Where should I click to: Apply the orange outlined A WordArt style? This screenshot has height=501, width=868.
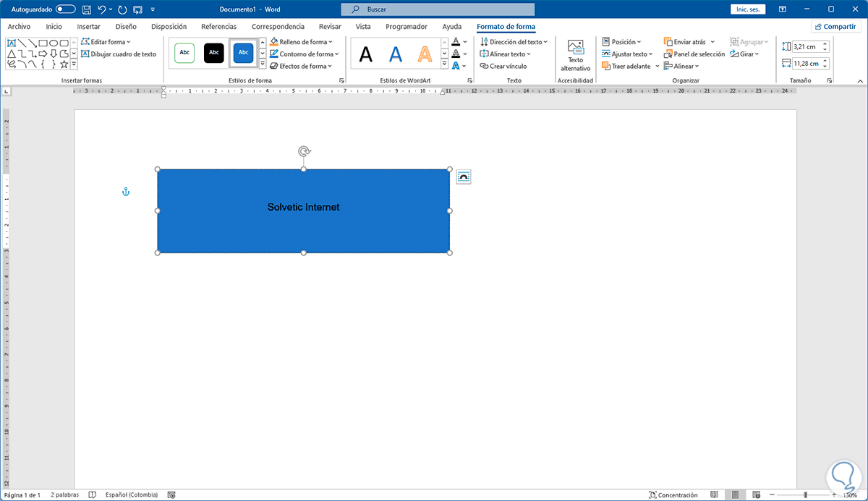425,54
